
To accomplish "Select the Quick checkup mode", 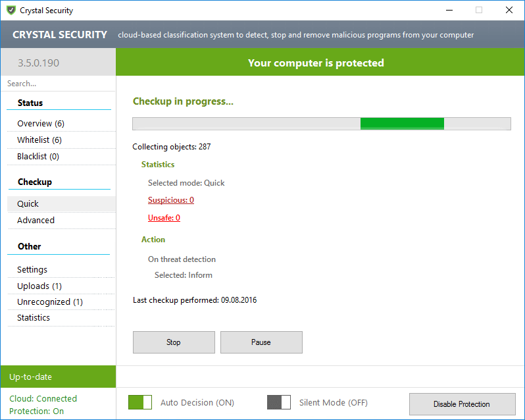I will click(x=61, y=203).
